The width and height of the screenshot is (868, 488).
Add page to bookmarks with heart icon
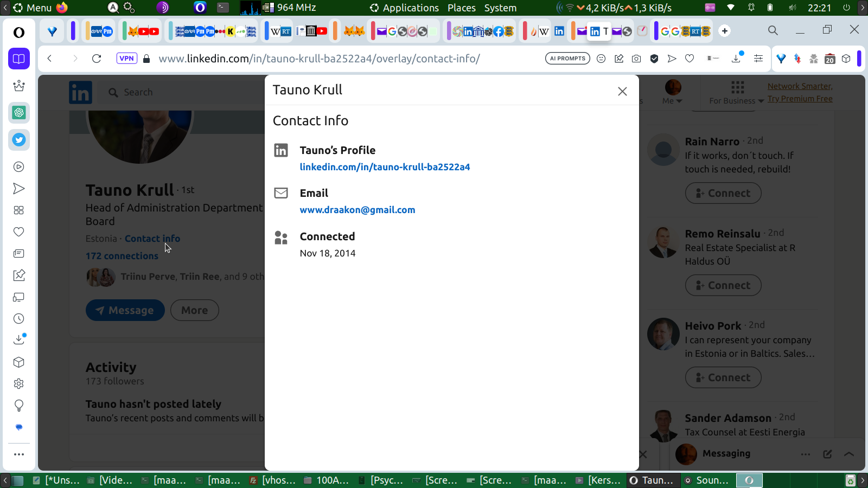690,59
